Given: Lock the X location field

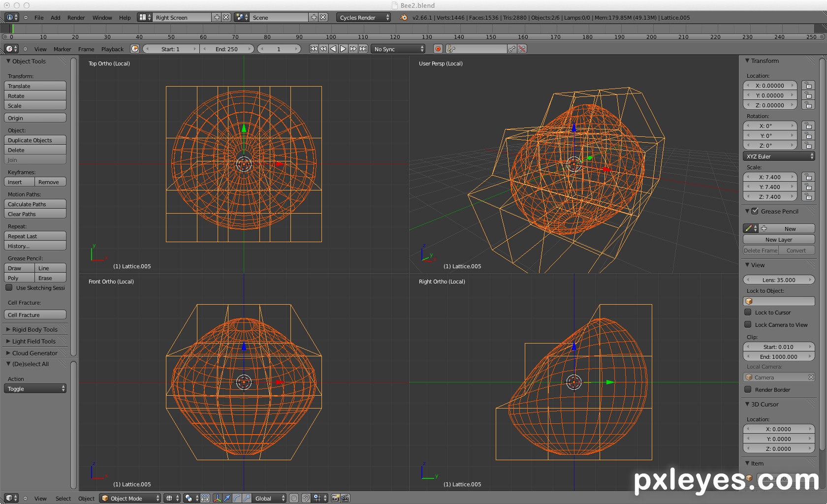Looking at the screenshot, I should [808, 85].
